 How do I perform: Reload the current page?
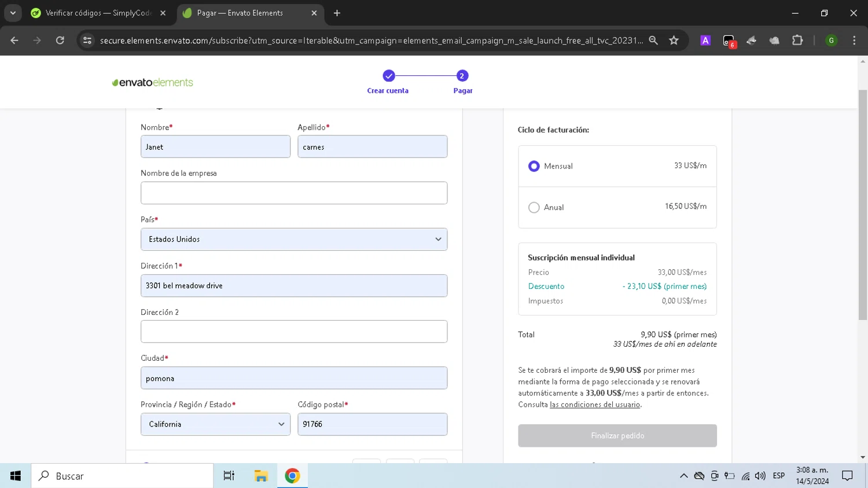pyautogui.click(x=60, y=41)
